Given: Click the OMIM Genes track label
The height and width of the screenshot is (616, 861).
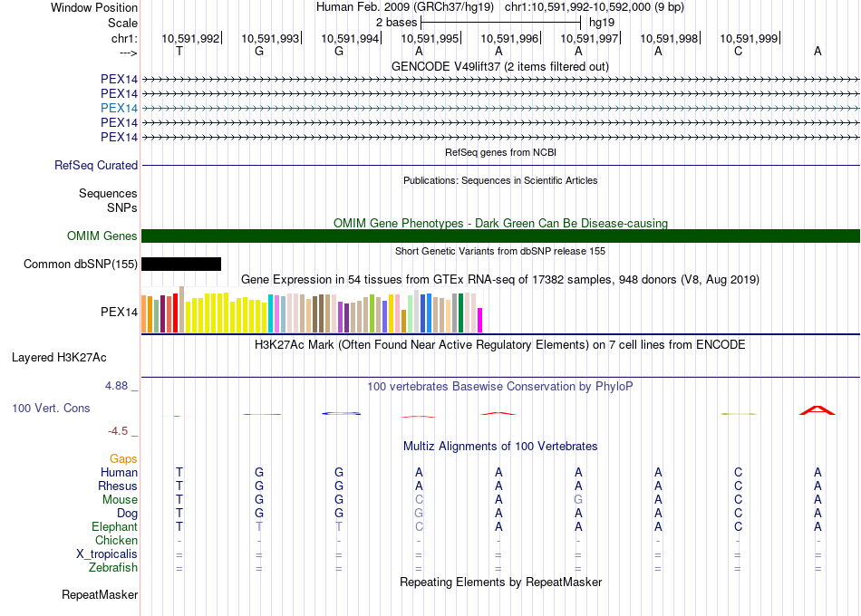Looking at the screenshot, I should click(102, 236).
